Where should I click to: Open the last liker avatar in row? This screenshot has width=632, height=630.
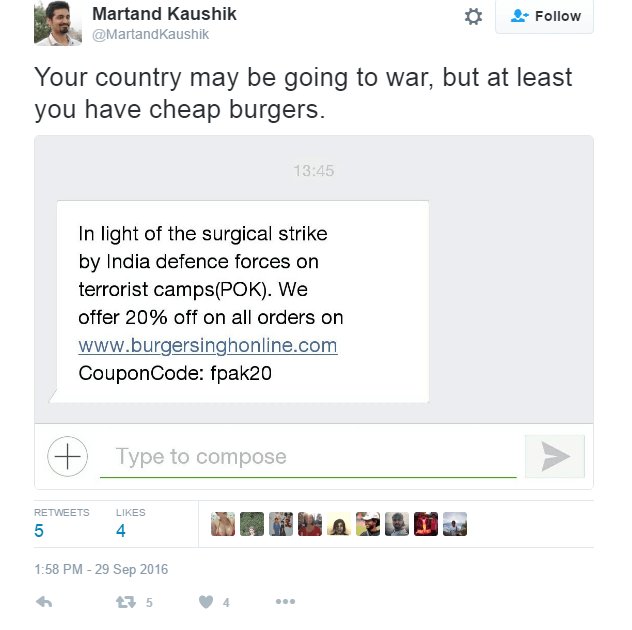pyautogui.click(x=455, y=524)
